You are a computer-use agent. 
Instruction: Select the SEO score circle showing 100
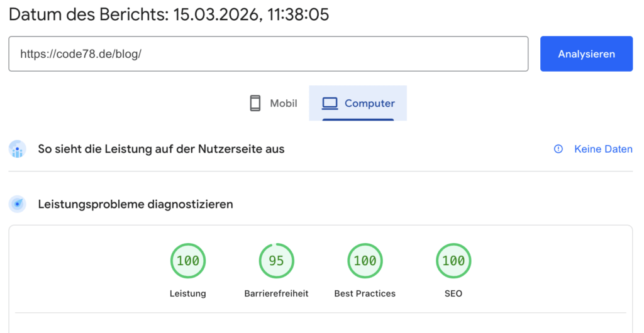pos(453,261)
